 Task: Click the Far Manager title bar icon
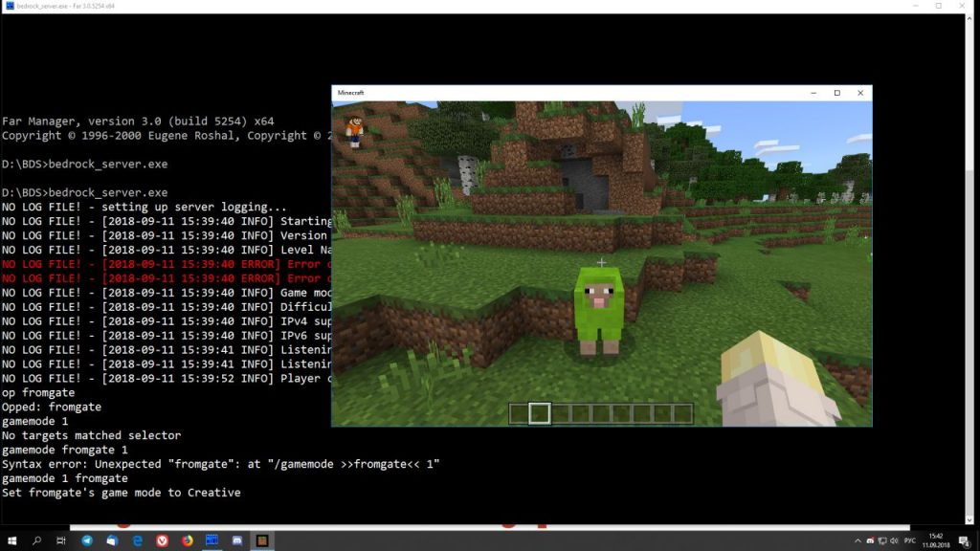coord(10,6)
